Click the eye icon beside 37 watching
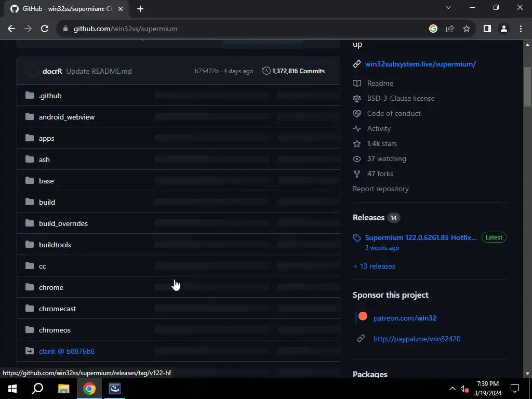Image resolution: width=532 pixels, height=399 pixels. pyautogui.click(x=356, y=159)
